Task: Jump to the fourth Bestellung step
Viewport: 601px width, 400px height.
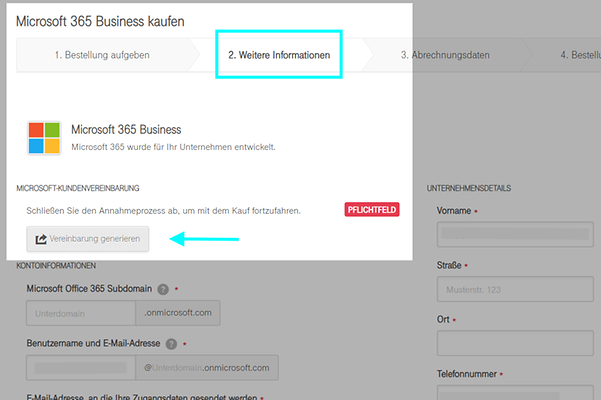Action: click(x=580, y=55)
